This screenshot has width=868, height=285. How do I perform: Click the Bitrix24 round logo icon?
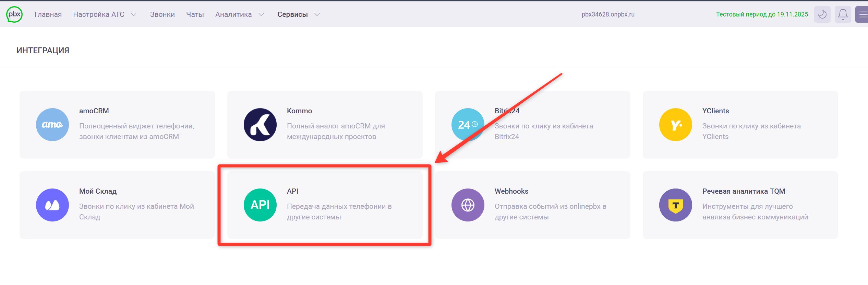coord(468,125)
